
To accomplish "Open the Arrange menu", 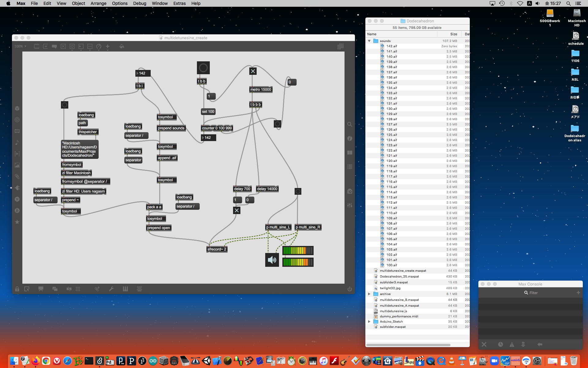I will click(98, 3).
